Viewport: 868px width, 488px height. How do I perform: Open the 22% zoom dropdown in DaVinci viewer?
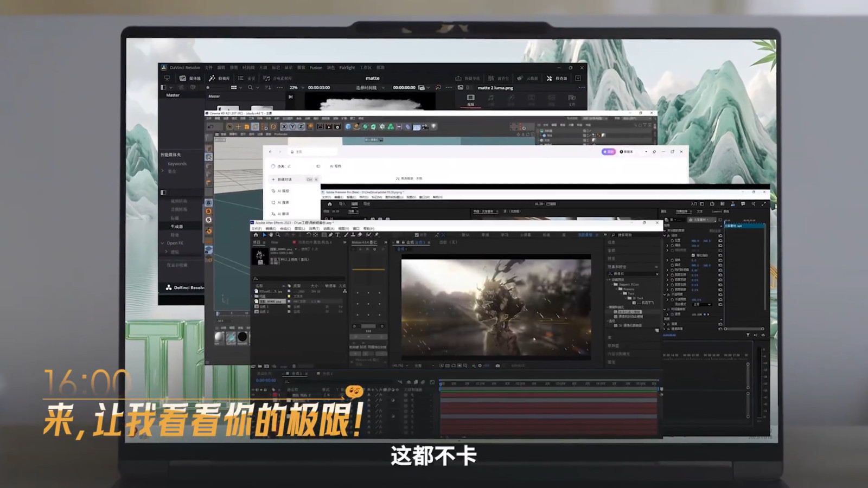pos(296,87)
